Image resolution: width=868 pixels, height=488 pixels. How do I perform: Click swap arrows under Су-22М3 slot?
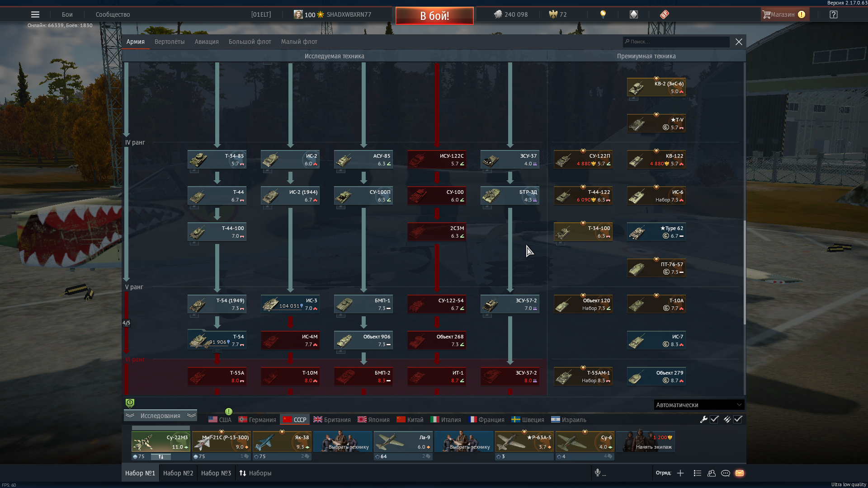(161, 457)
